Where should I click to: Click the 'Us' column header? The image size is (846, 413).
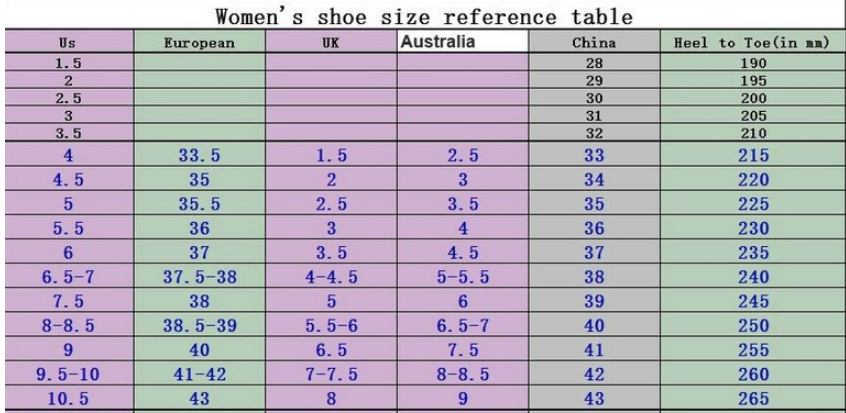66,44
